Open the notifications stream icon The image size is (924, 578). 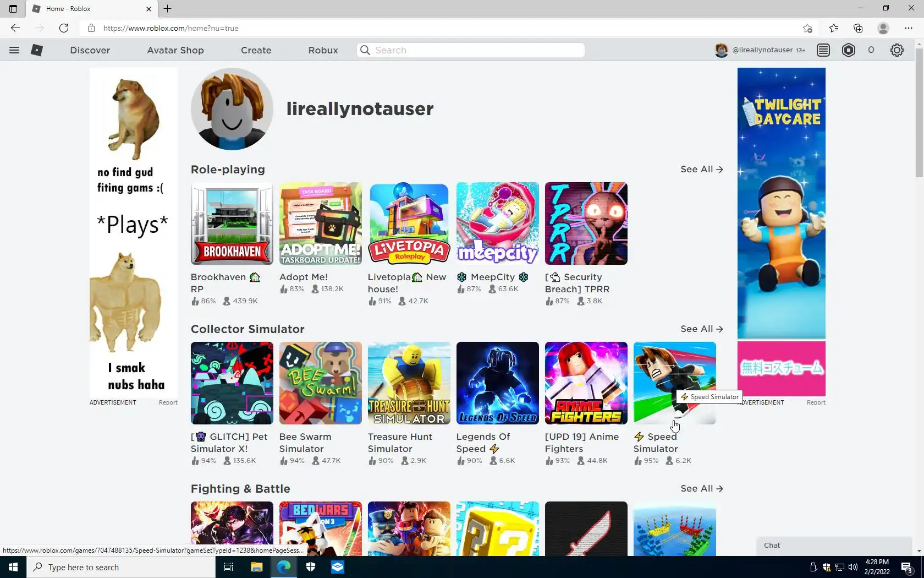(823, 50)
